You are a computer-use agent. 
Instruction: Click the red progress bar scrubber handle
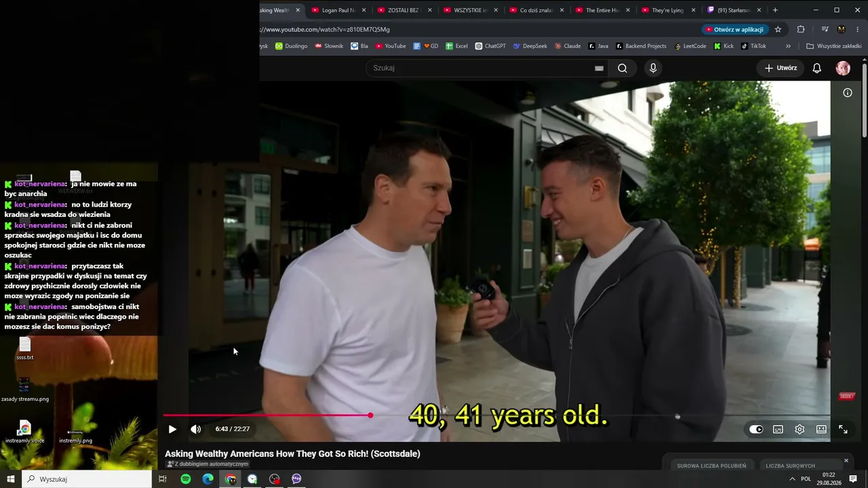pyautogui.click(x=370, y=415)
